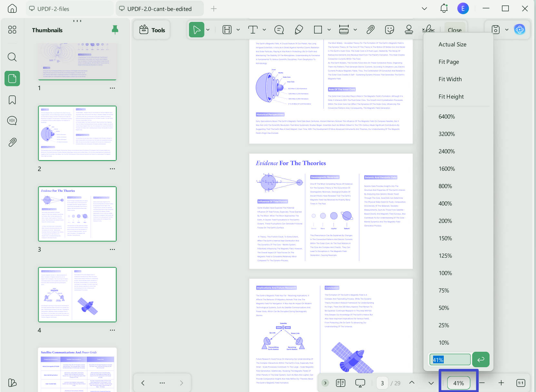This screenshot has width=536, height=392.
Task: Expand the cursor tool dropdown arrow
Action: pos(208,30)
